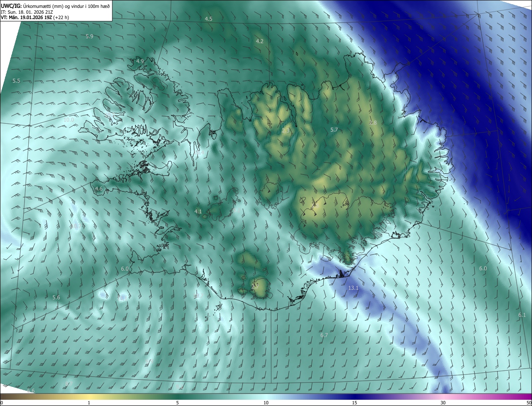Image resolution: width=532 pixels, height=406 pixels.
Task: Click the 10.0 value label on the map
Action: [x=69, y=120]
